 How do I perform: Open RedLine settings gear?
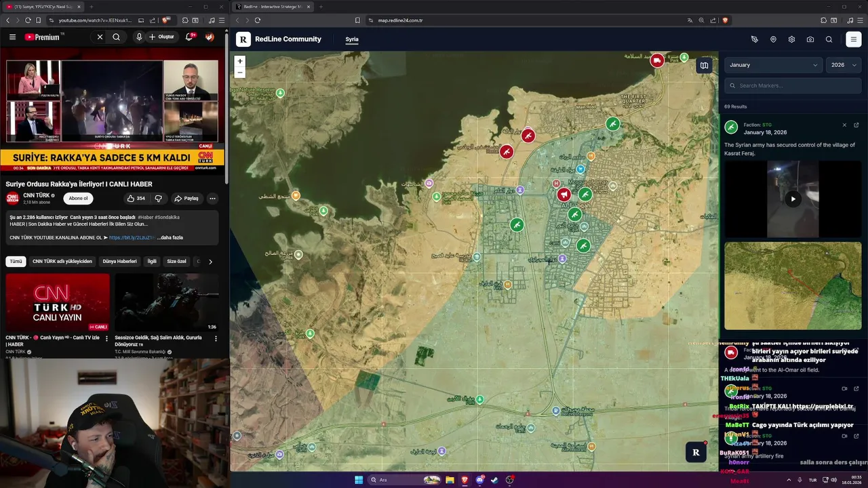[x=791, y=39]
